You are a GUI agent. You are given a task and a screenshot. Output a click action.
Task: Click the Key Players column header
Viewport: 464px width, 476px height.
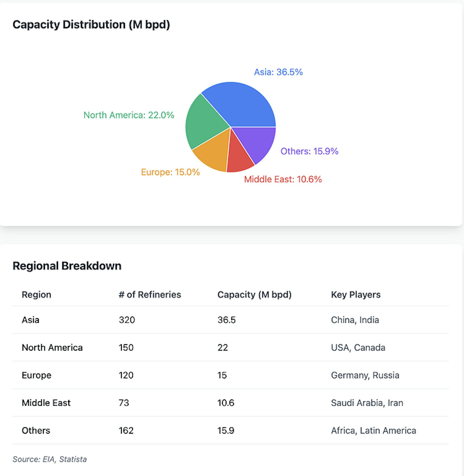pyautogui.click(x=355, y=295)
